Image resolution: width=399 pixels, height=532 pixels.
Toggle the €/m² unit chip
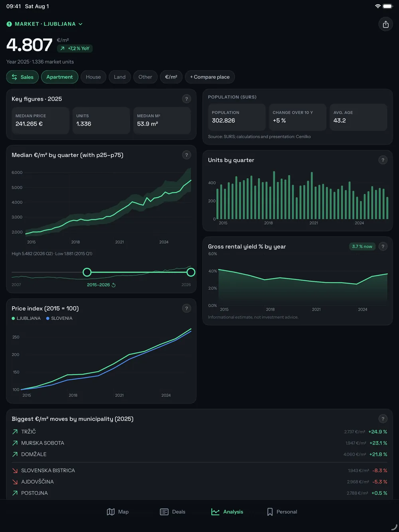[171, 77]
